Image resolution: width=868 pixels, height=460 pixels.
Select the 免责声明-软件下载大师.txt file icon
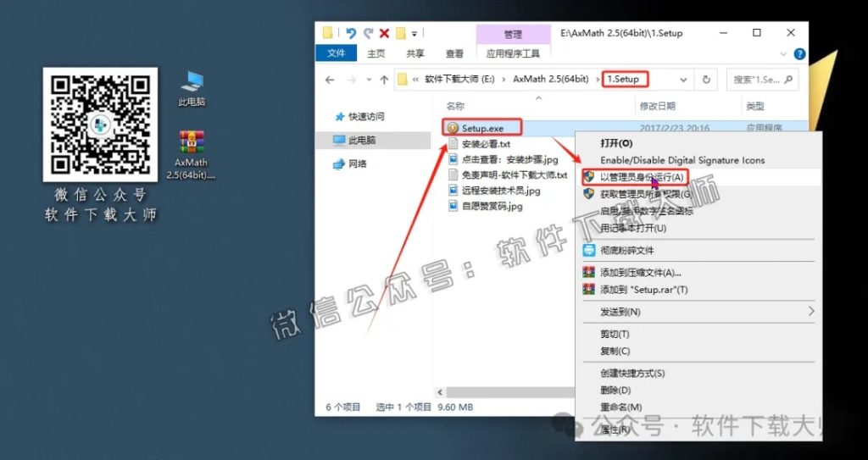coord(453,175)
